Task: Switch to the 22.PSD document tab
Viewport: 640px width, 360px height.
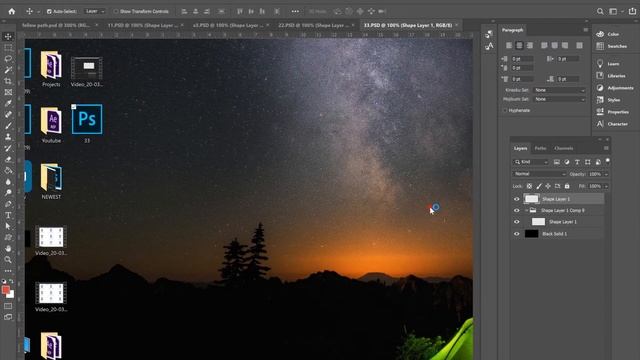Action: 313,25
